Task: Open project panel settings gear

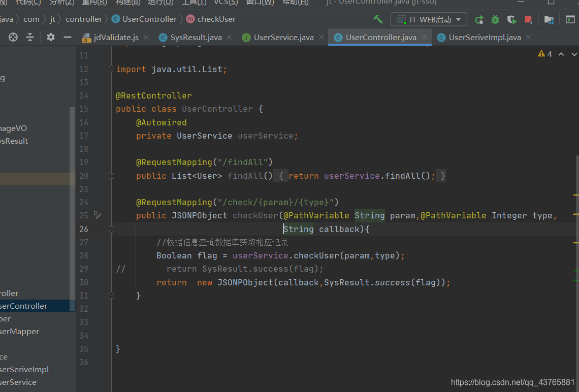Action: tap(51, 37)
